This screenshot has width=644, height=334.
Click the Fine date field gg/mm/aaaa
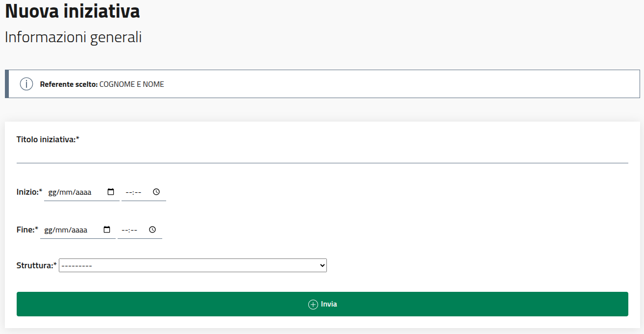(x=78, y=230)
